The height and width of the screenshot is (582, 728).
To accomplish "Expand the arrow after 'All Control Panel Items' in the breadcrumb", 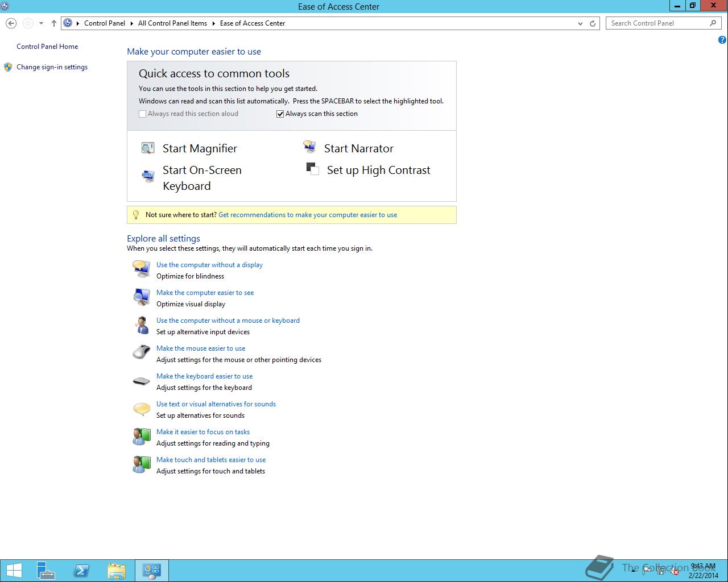I will tap(214, 23).
